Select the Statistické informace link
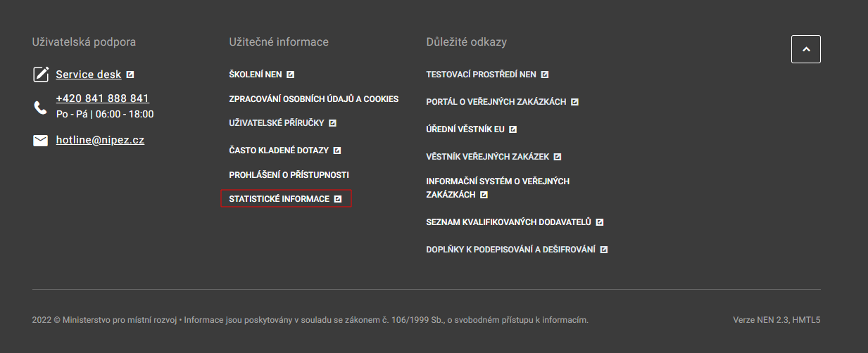The width and height of the screenshot is (868, 353). click(279, 199)
